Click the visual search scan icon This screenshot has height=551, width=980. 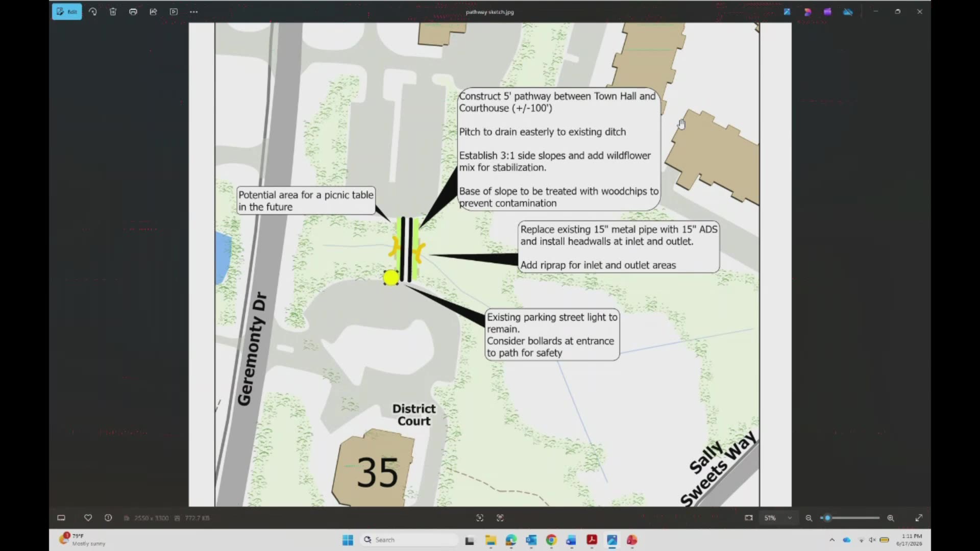click(480, 518)
